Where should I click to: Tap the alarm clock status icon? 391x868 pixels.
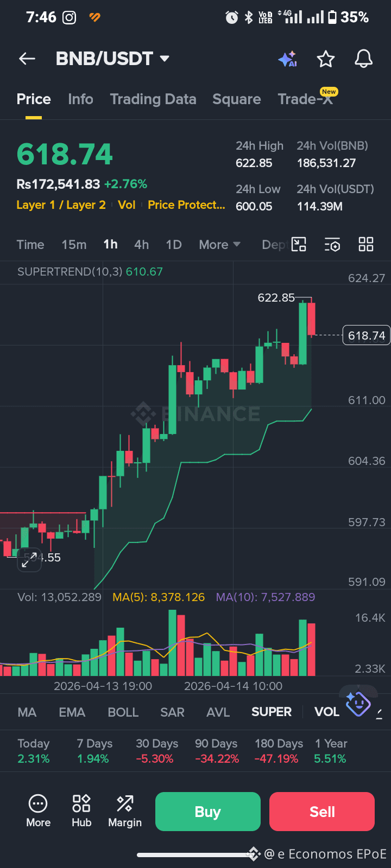[232, 17]
